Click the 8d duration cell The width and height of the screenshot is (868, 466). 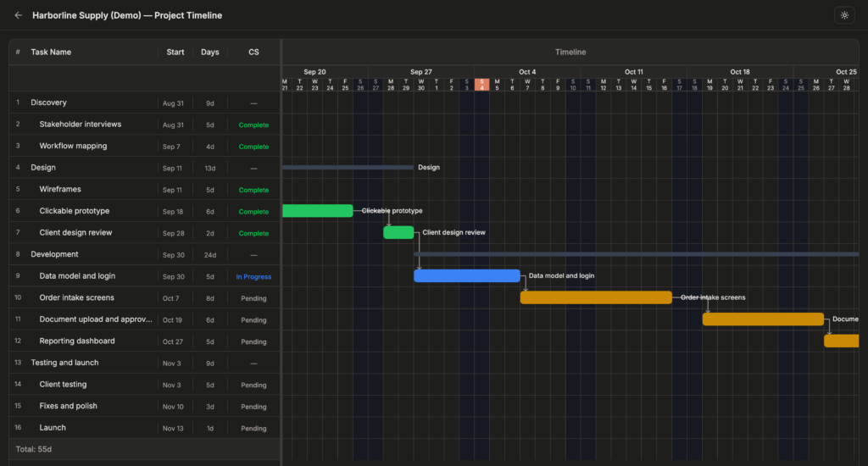tap(210, 298)
